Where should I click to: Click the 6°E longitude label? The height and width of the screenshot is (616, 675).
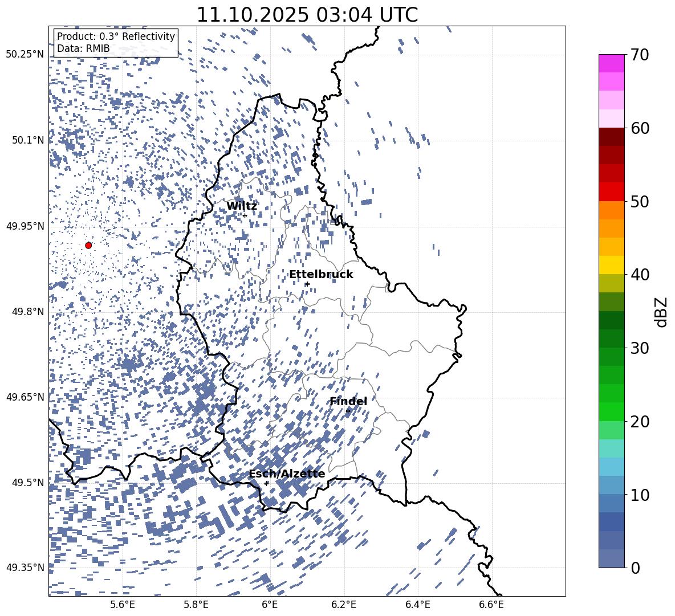point(270,605)
